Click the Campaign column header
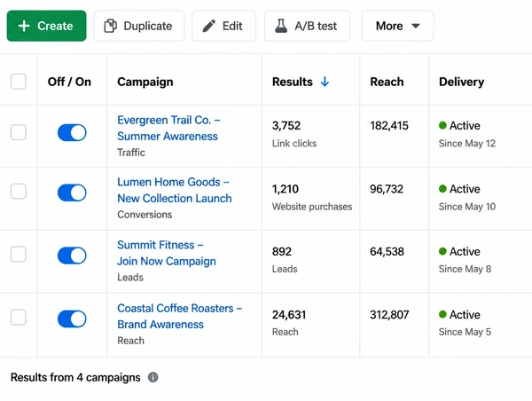 click(x=145, y=82)
